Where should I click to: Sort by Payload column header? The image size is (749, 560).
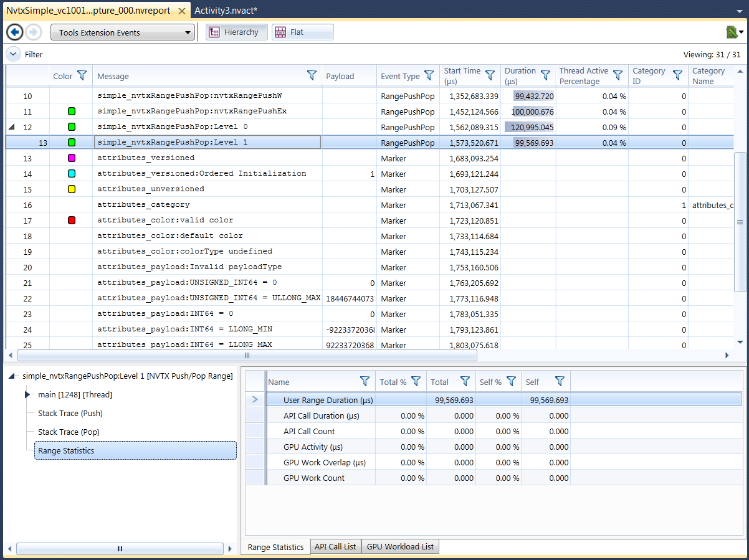click(349, 76)
